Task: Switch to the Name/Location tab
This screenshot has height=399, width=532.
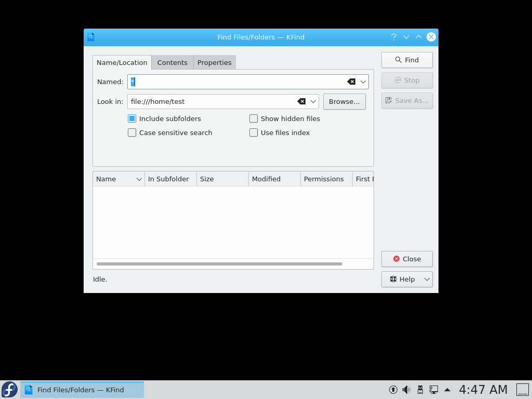Action: [x=122, y=62]
